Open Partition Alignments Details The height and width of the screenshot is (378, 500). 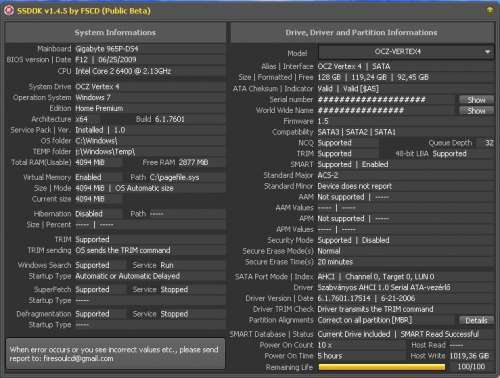tap(476, 320)
